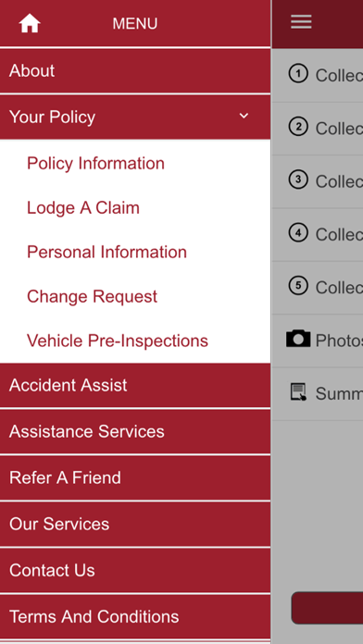The width and height of the screenshot is (363, 644).
Task: Select the circled number 3 step icon
Action: pyautogui.click(x=298, y=180)
